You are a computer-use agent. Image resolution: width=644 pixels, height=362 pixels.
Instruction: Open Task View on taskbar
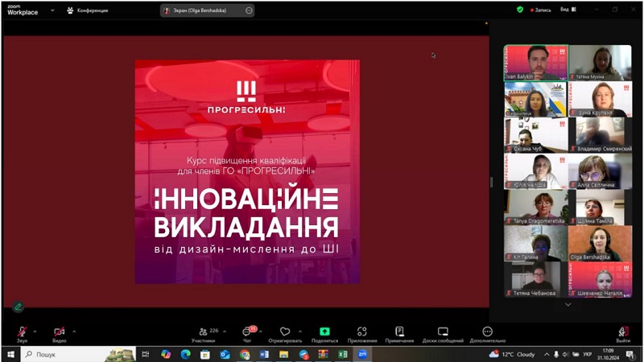tap(146, 354)
